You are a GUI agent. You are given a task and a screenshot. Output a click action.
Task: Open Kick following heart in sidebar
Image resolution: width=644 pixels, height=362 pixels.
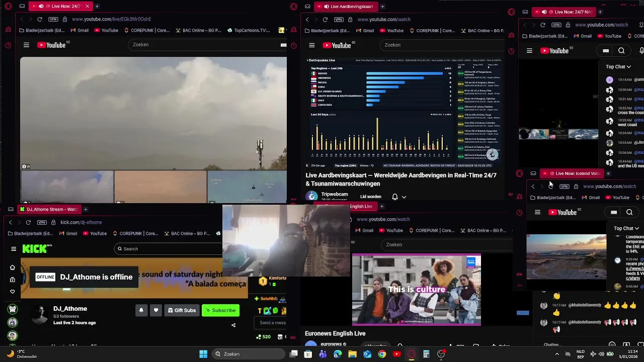pyautogui.click(x=13, y=292)
